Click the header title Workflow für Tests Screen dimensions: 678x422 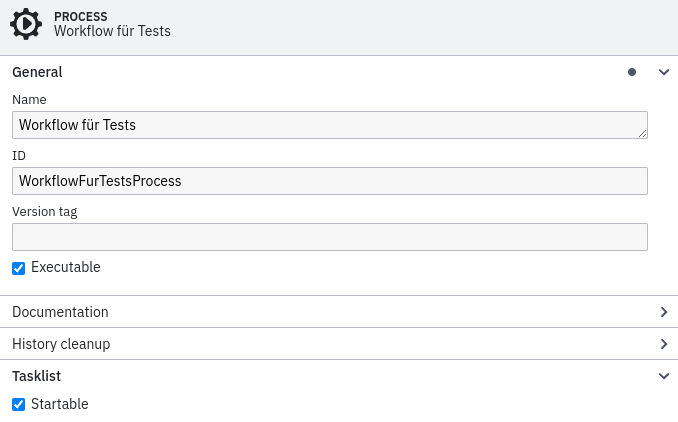pos(112,31)
